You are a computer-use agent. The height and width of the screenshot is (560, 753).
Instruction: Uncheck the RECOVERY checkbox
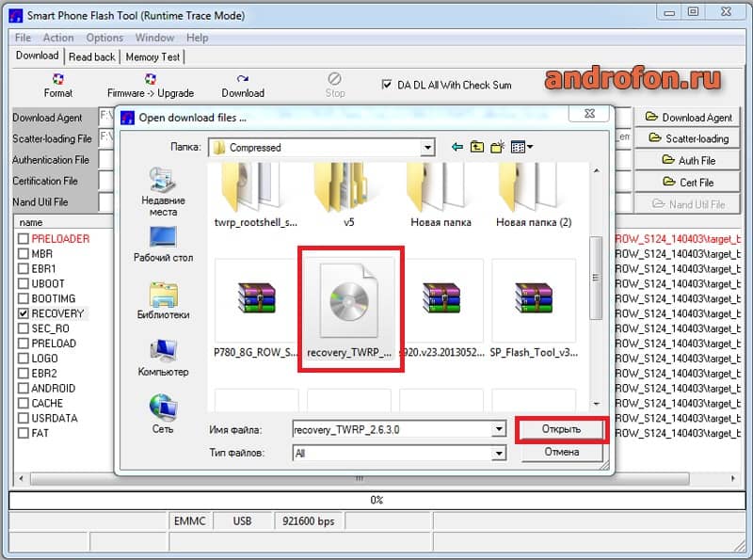[23, 313]
